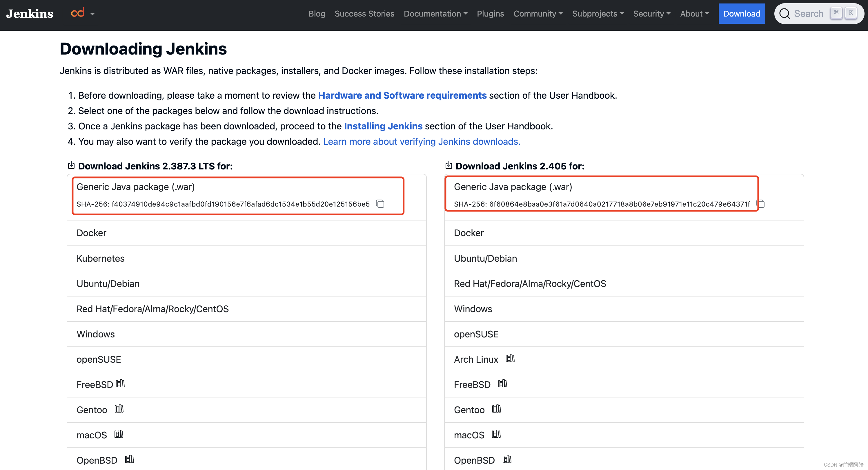Select Red Hat/Fedora/Alma/Rocky/CentOS under Jenkins 2.405
Screen dimensions: 868x470
(x=624, y=283)
